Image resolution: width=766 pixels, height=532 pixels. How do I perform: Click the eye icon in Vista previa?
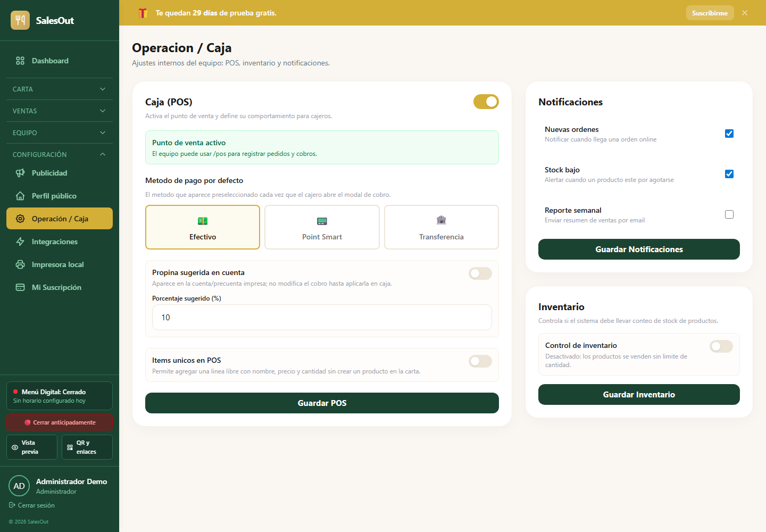coord(15,447)
